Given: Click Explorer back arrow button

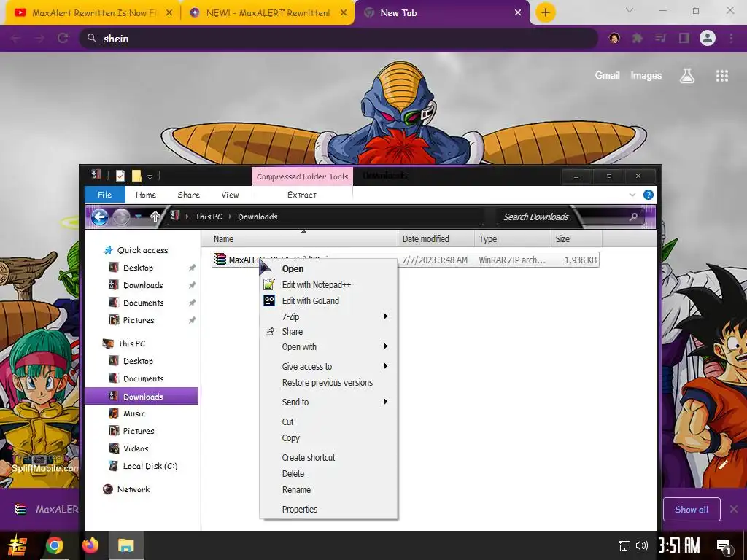Looking at the screenshot, I should 99,217.
